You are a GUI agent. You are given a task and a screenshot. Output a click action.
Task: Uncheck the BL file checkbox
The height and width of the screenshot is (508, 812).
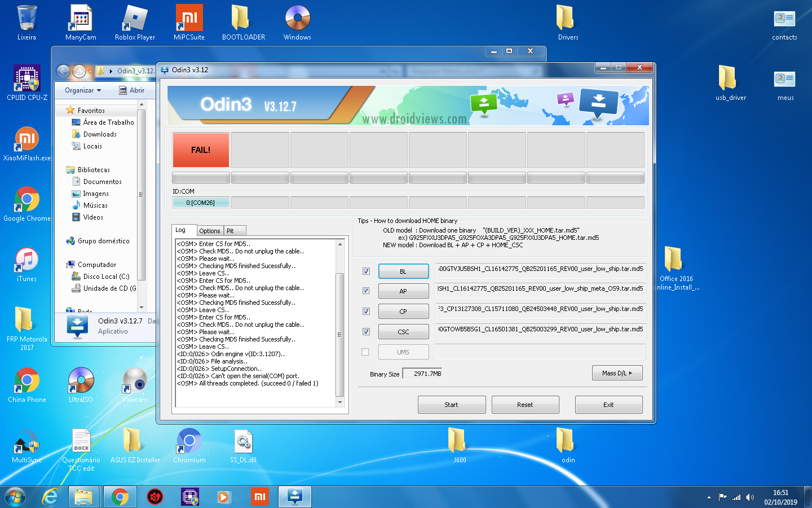tap(366, 271)
